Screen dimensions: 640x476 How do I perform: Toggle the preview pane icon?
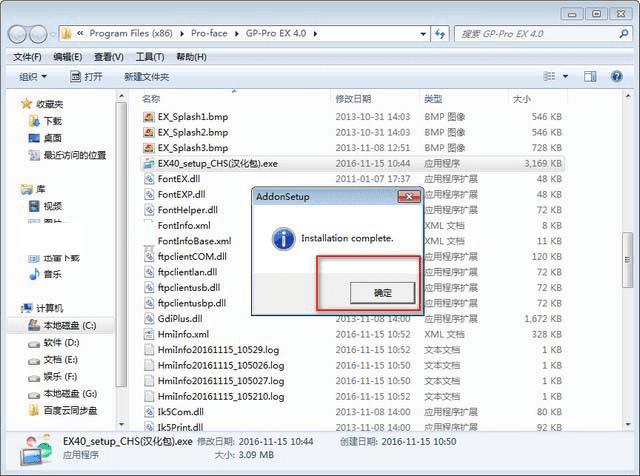pos(590,76)
